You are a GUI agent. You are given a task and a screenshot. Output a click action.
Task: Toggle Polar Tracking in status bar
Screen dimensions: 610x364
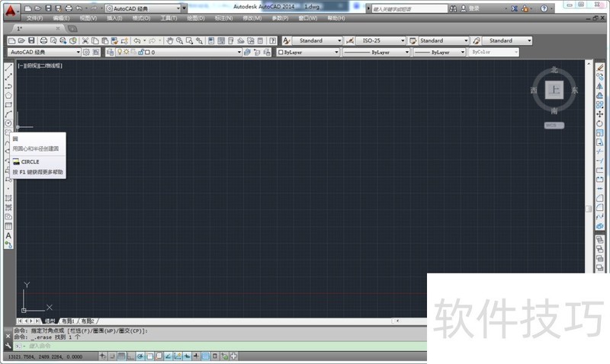click(140, 356)
